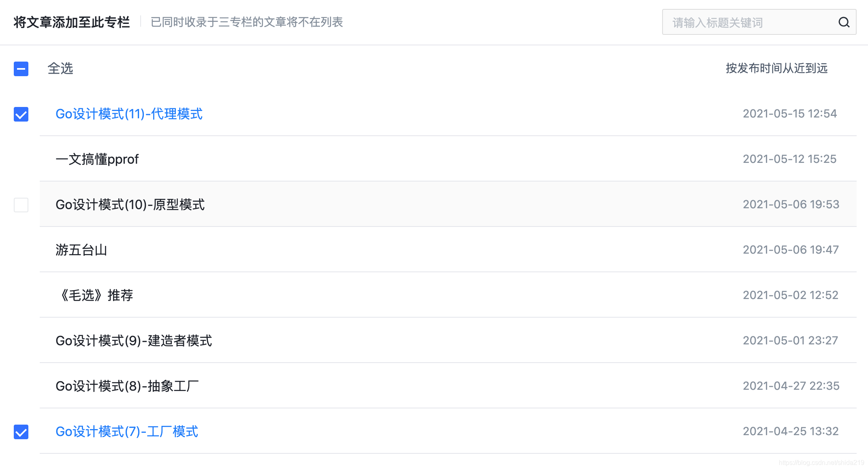Viewport: 868px width, 470px height.
Task: Click the timestamp 2021-05-15 12:54
Action: tap(790, 114)
